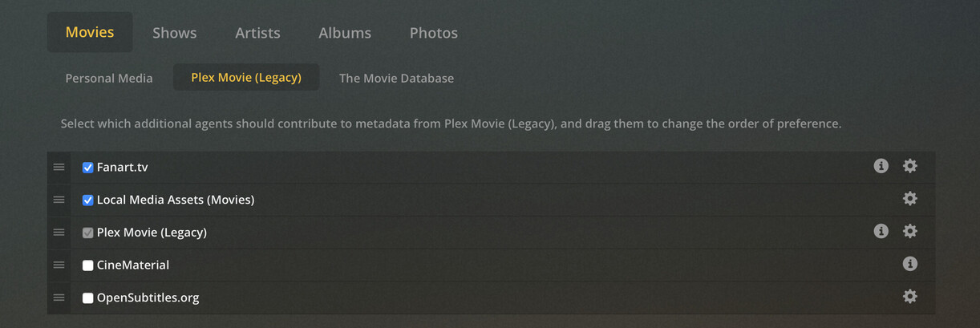Open OpenSubtitles.org settings gear

[909, 296]
